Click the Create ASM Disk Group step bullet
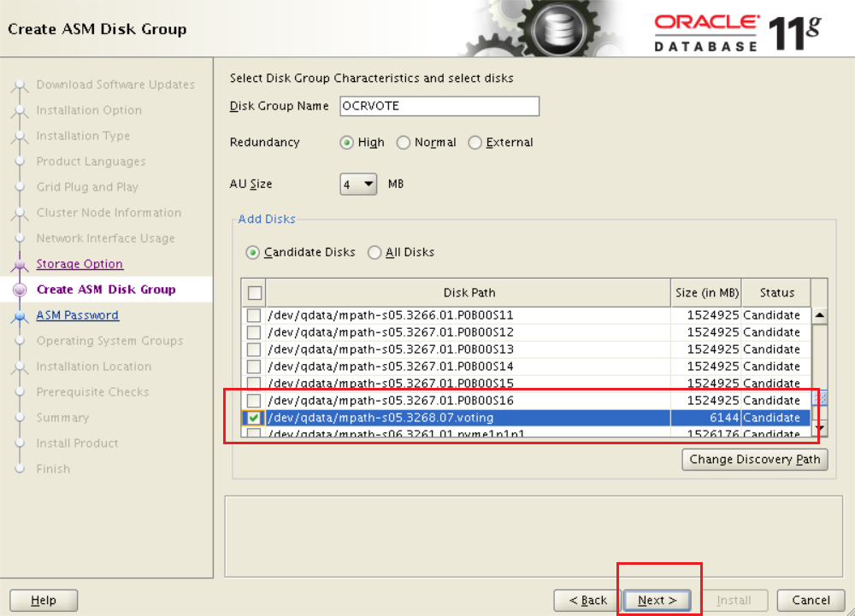This screenshot has height=616, width=855. (x=21, y=290)
